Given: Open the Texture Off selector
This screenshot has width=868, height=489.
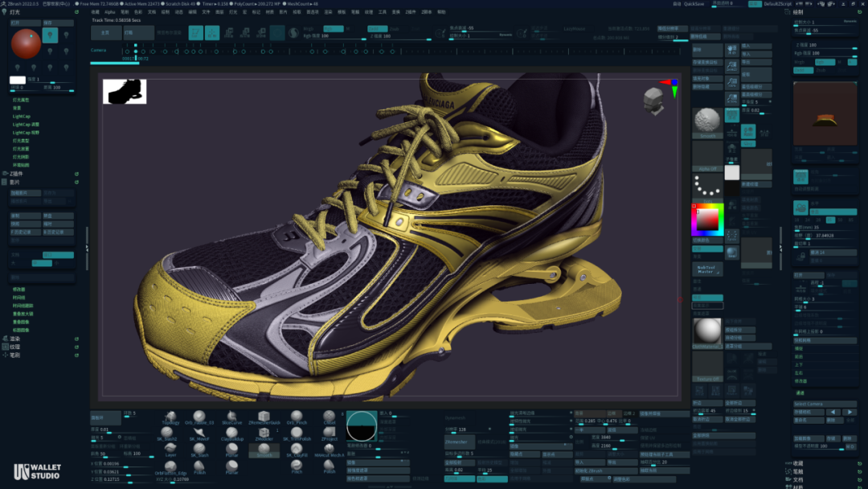Looking at the screenshot, I should point(707,368).
